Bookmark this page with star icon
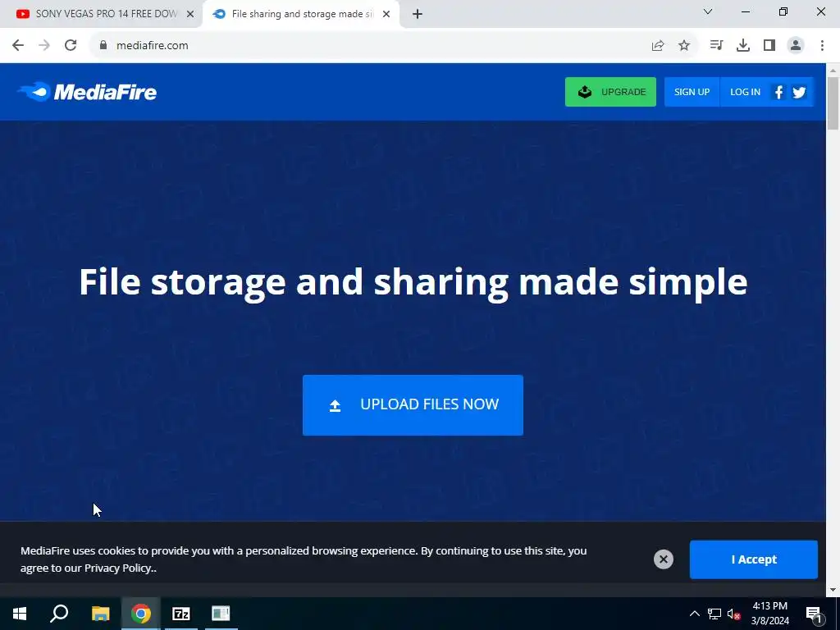 point(684,46)
